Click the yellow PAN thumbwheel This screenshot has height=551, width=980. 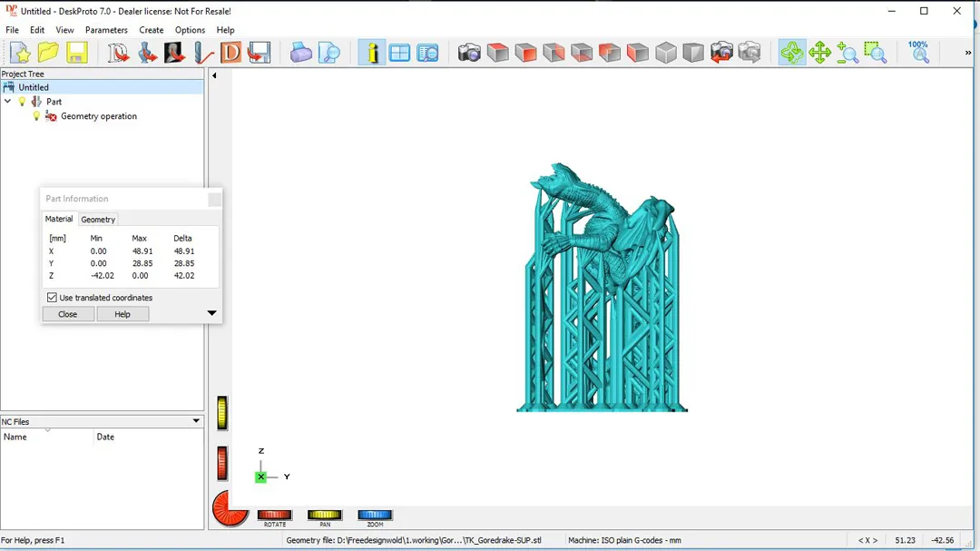tap(324, 515)
